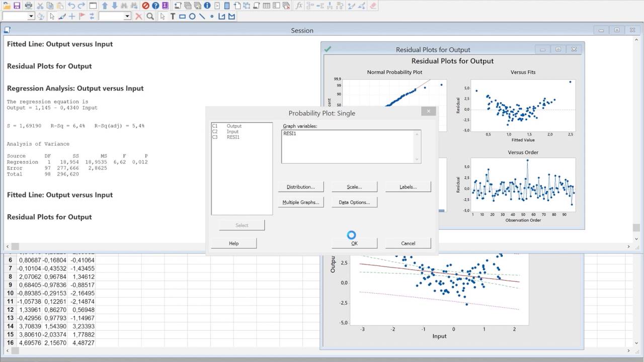Screen dimensions: 644x362
Task: Click the Previous Command up-arrow icon
Action: 105,6
